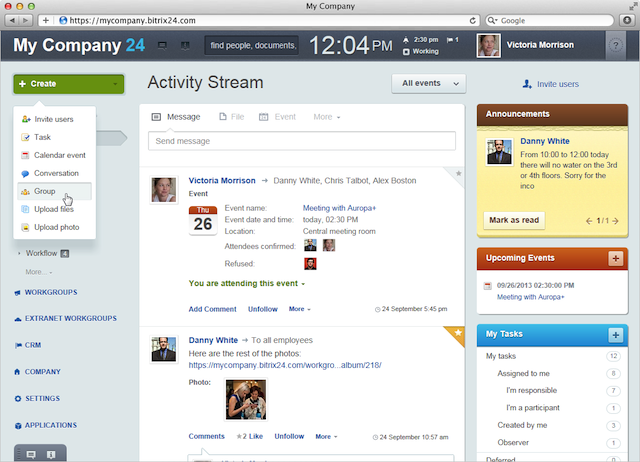
Task: Select Group from the Create menu
Action: 45,191
